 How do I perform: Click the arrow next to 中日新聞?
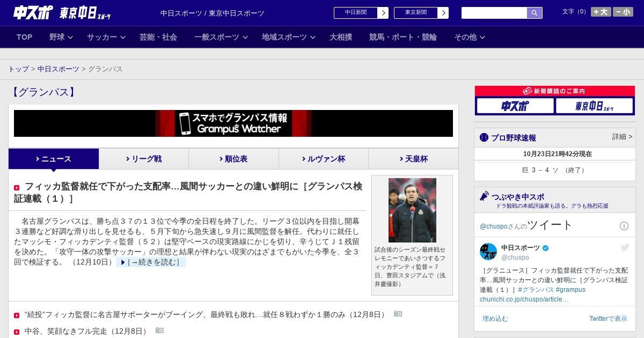pos(383,13)
